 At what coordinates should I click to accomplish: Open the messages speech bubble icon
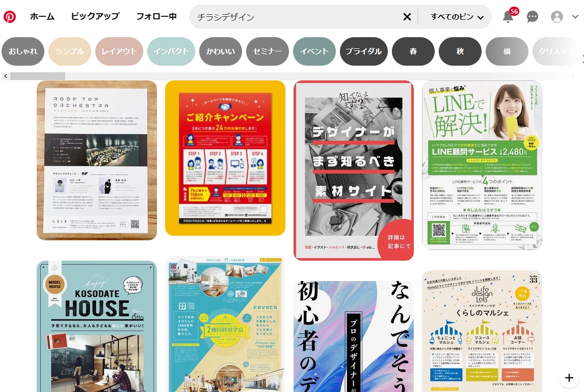coord(533,17)
